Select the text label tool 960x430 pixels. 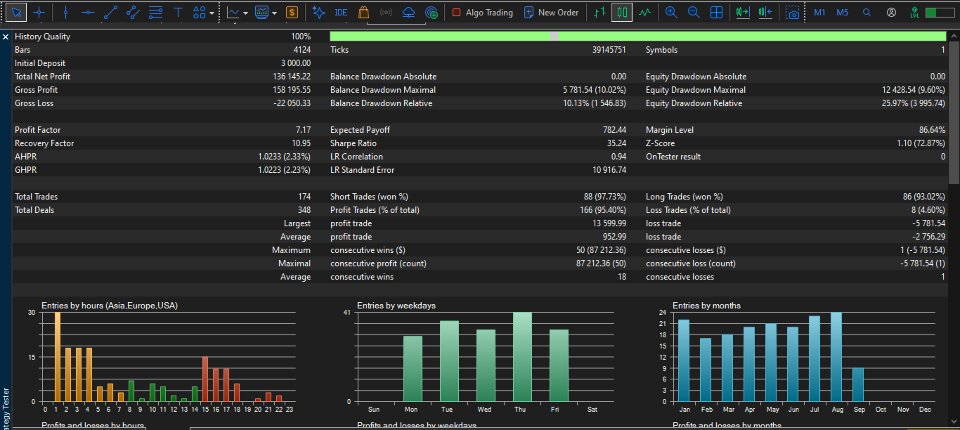point(178,12)
